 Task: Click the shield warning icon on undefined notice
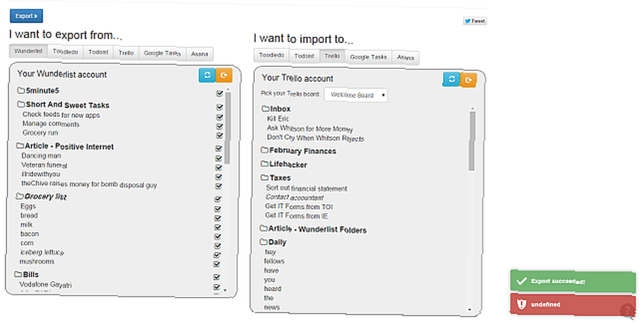click(522, 304)
